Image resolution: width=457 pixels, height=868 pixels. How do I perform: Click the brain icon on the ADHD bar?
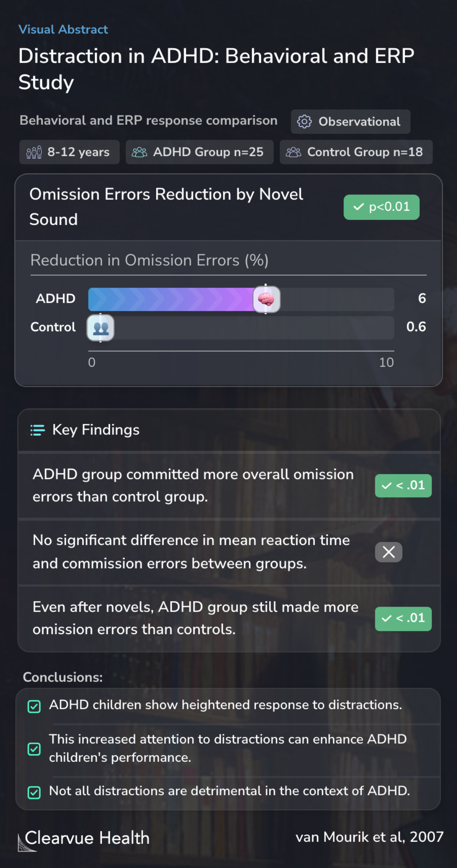pyautogui.click(x=266, y=299)
